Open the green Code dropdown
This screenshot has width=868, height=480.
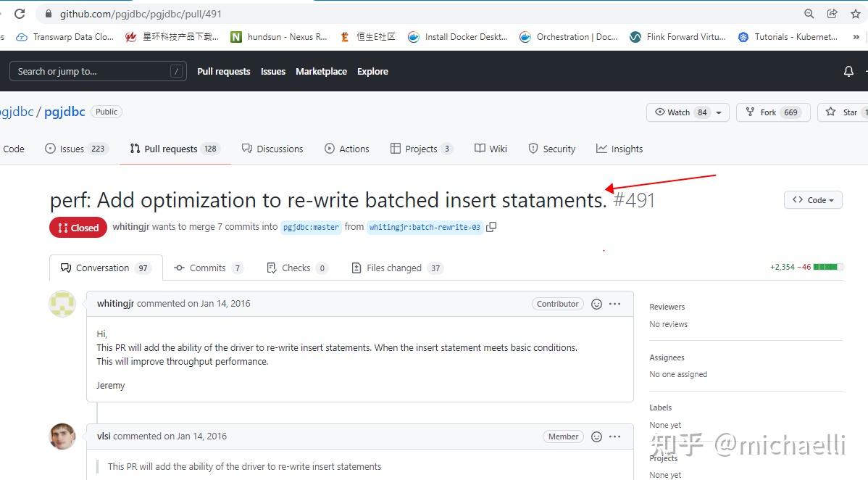point(812,199)
